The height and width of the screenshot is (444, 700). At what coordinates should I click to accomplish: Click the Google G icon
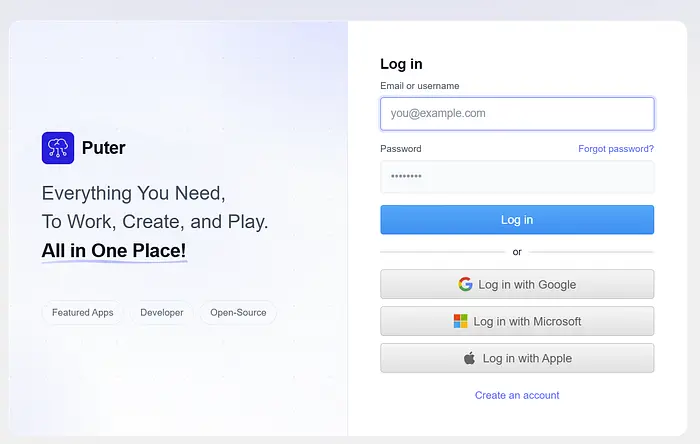coord(465,284)
